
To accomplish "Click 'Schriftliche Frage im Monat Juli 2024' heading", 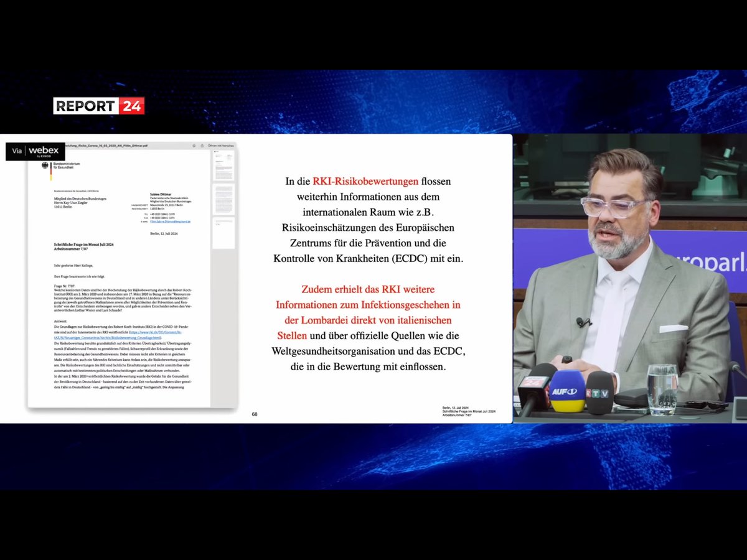I will click(x=84, y=245).
